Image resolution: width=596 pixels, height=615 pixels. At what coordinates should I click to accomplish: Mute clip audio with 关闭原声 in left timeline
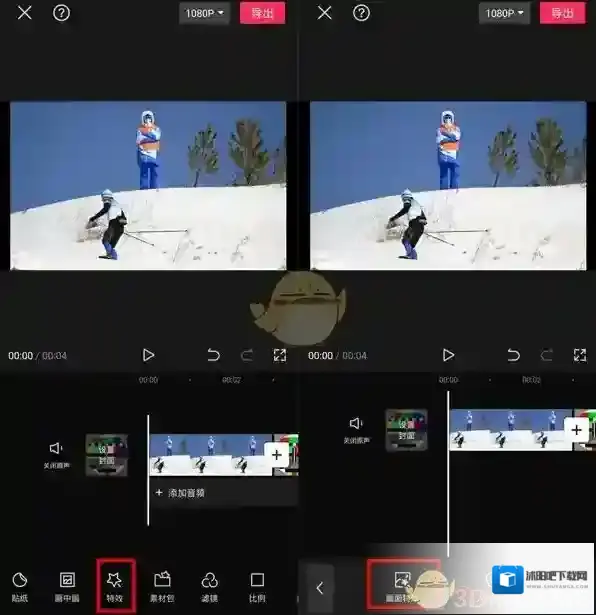click(56, 455)
